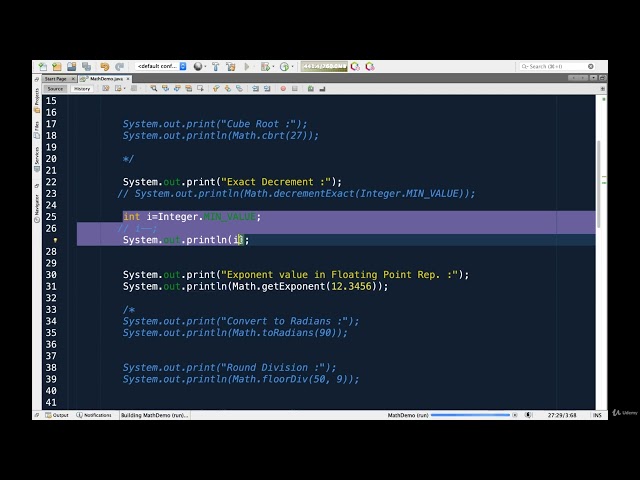This screenshot has width=640, height=480.
Task: Expand the Profile Project dropdown arrow
Action: 292,67
